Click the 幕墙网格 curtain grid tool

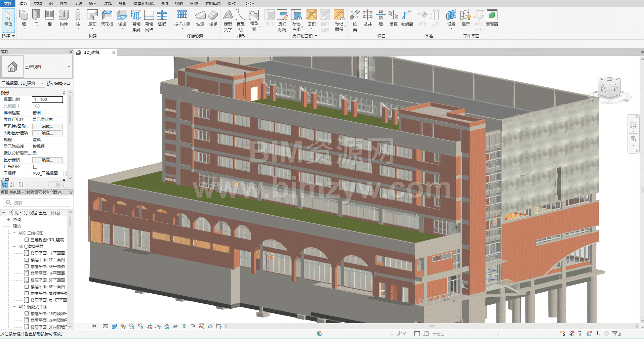(x=149, y=21)
